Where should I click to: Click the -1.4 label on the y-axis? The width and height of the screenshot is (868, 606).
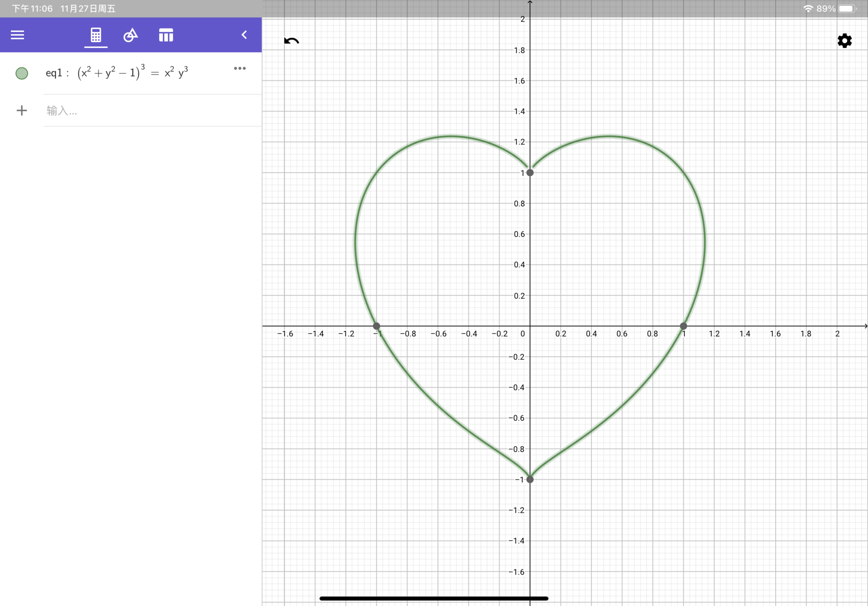[516, 541]
